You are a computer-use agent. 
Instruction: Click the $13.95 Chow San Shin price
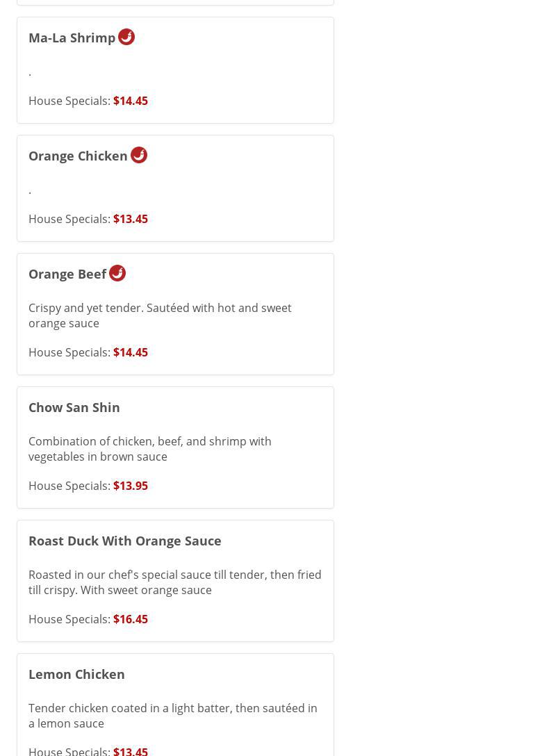[131, 486]
